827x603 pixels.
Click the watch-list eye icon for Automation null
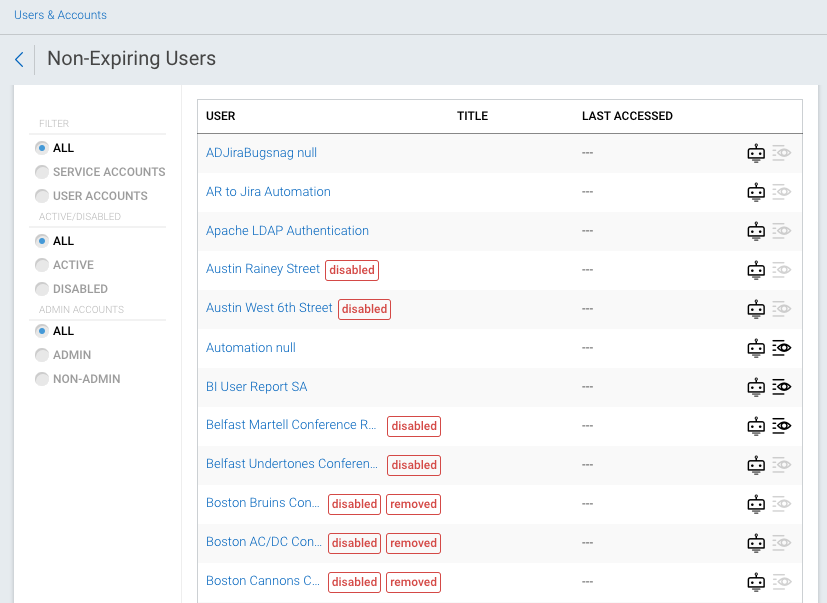pyautogui.click(x=782, y=348)
